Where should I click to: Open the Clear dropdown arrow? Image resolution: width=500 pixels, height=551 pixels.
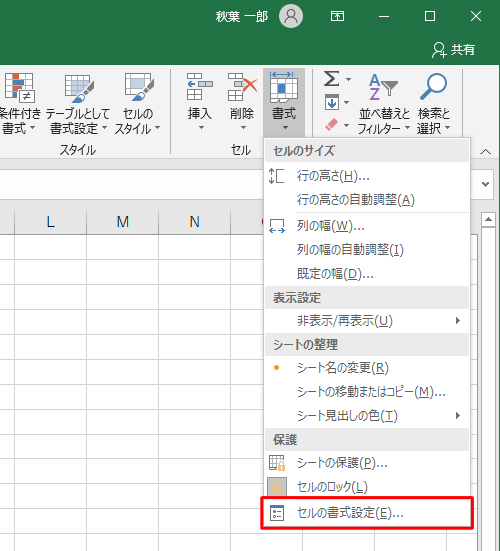point(346,125)
